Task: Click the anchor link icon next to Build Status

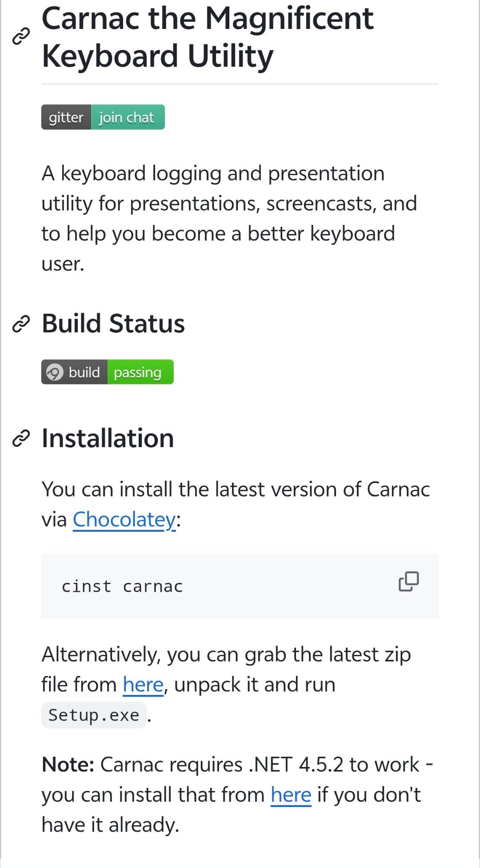Action: tap(21, 324)
